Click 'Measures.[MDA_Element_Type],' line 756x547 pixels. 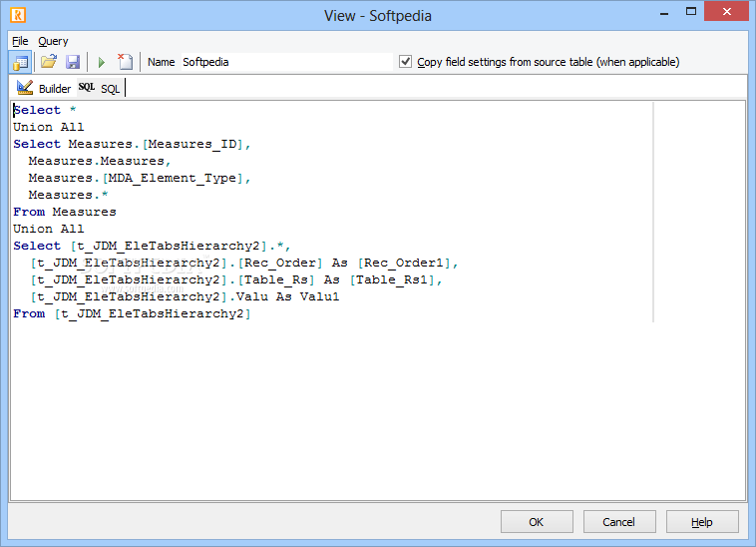(x=140, y=178)
